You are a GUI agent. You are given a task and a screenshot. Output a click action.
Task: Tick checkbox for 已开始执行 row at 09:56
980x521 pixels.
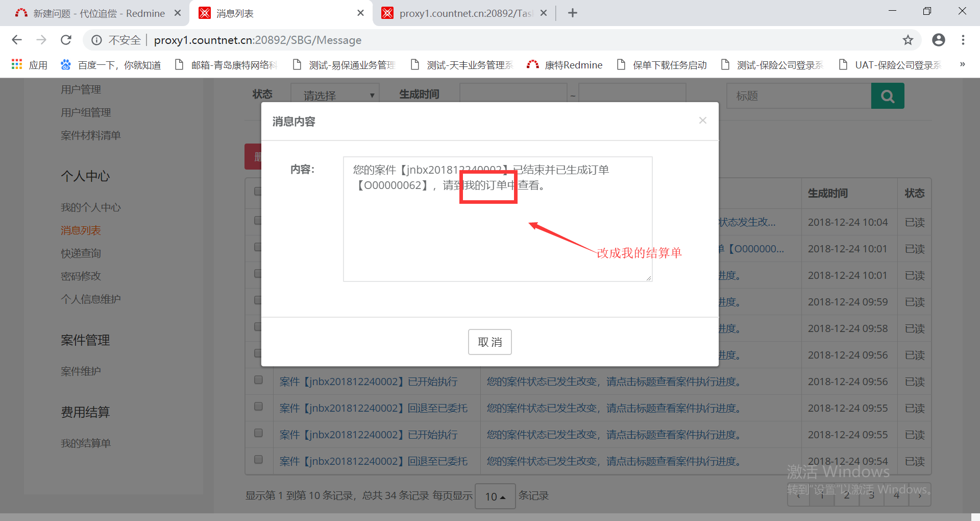[258, 380]
